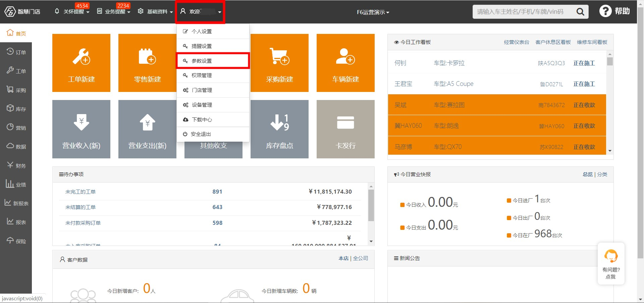Open the F6运营演示 store dropdown
This screenshot has width=644, height=303.
pyautogui.click(x=373, y=12)
